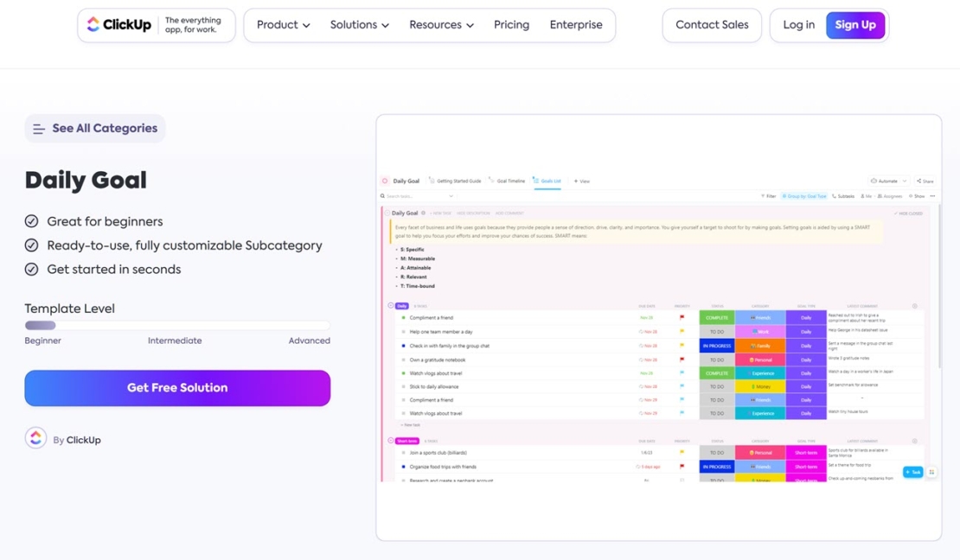Click the red priority flag for Own a gratitude notebook
Image resolution: width=960 pixels, height=560 pixels.
tap(682, 360)
